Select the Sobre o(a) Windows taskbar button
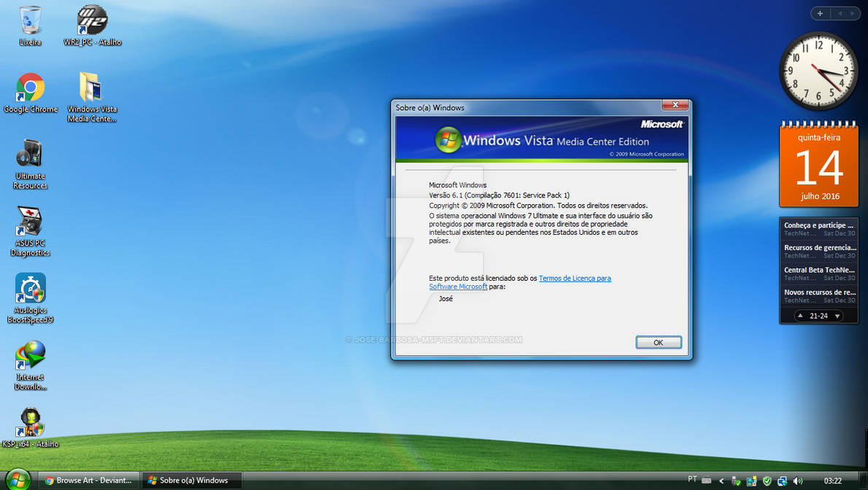 192,481
